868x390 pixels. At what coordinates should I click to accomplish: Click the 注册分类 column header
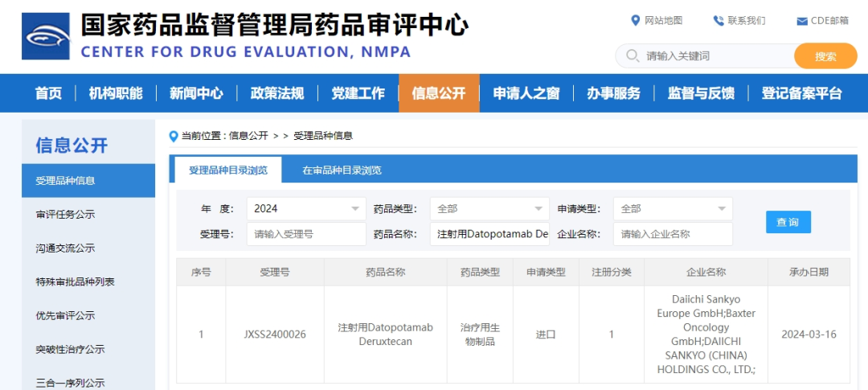point(612,272)
